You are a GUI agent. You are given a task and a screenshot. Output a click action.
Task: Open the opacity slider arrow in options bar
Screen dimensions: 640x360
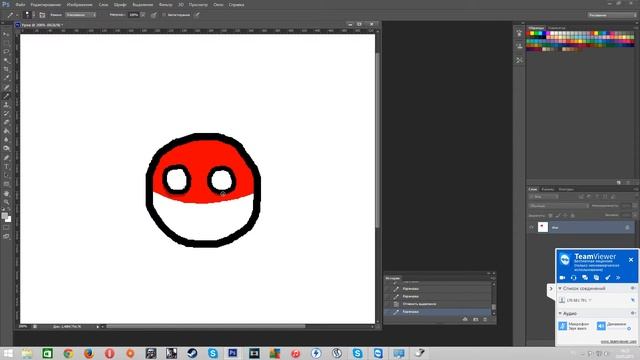tap(142, 15)
